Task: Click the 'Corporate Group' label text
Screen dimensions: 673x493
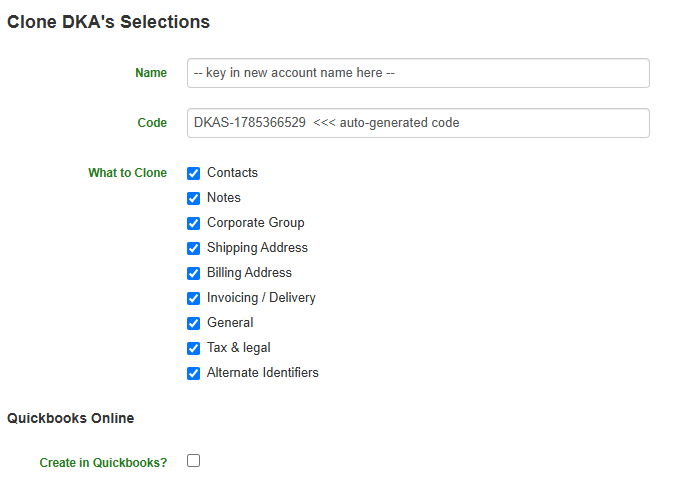Action: coord(256,223)
